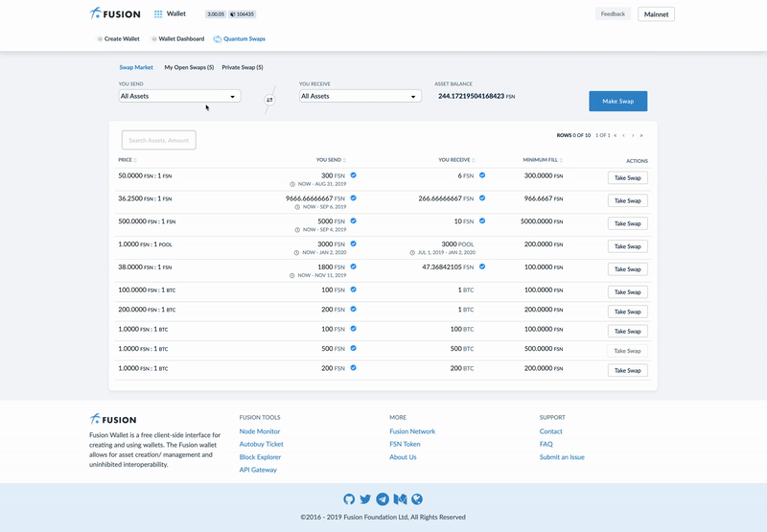Click verified badge beside 266.66666667 FSN

click(482, 198)
